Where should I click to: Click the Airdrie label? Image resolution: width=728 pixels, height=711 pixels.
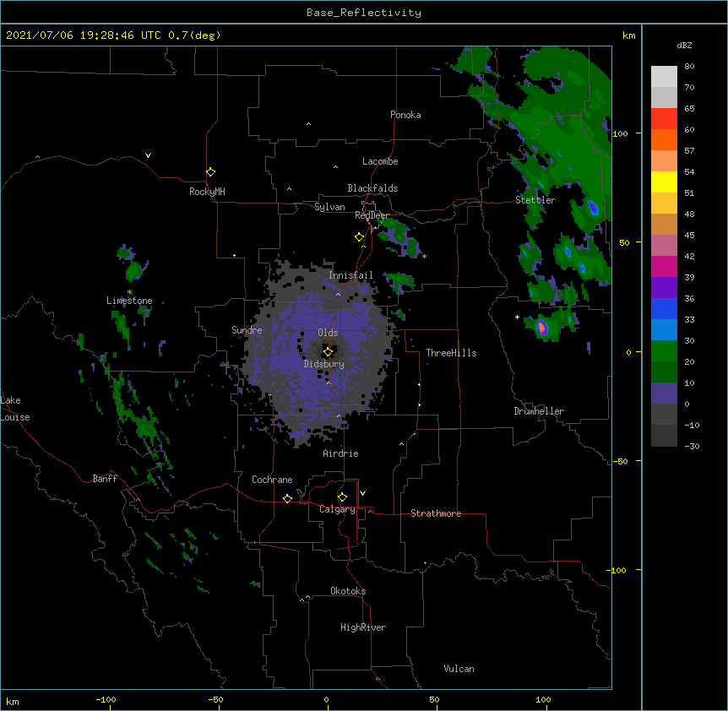pos(341,453)
